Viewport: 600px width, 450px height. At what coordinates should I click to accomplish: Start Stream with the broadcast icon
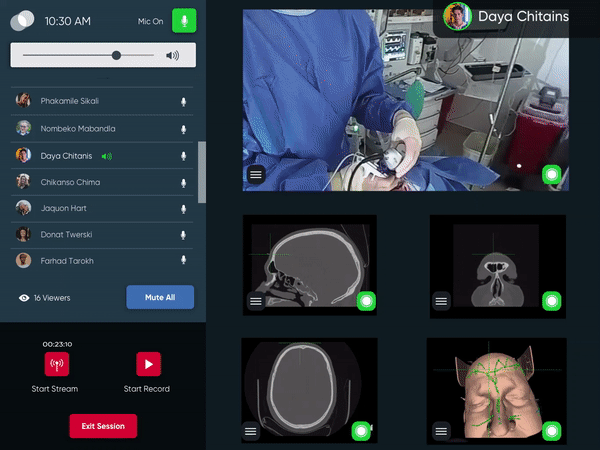click(x=54, y=364)
